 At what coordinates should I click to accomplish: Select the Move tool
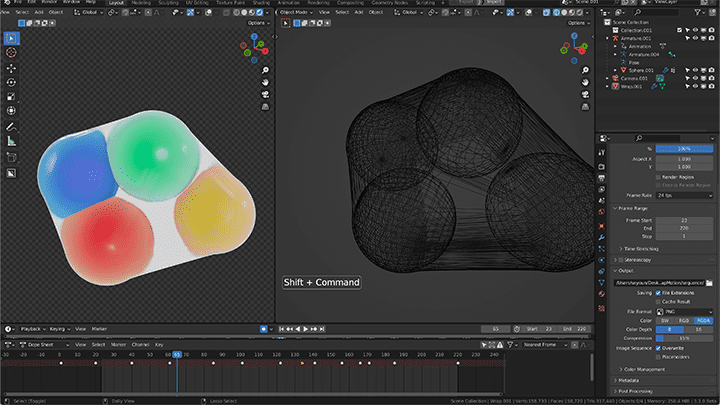11,68
